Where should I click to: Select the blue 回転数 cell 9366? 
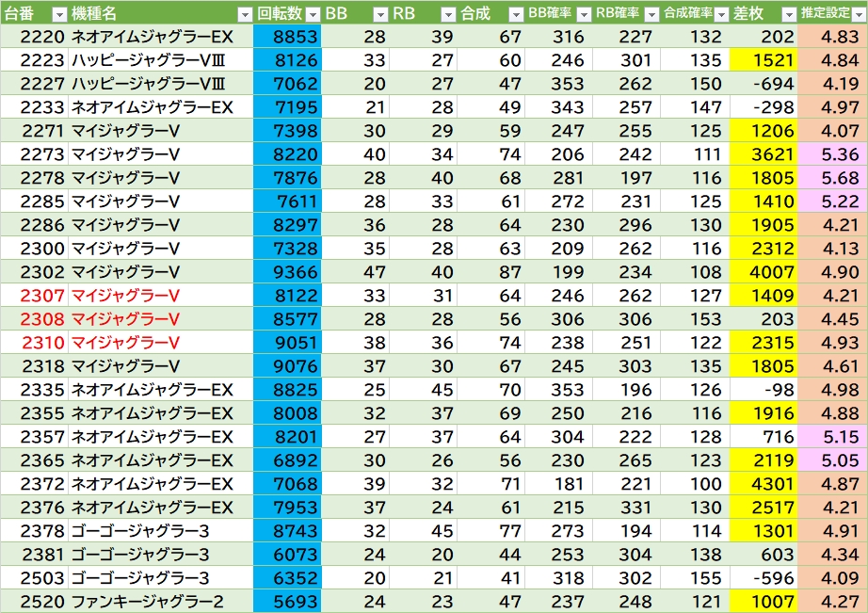point(287,272)
